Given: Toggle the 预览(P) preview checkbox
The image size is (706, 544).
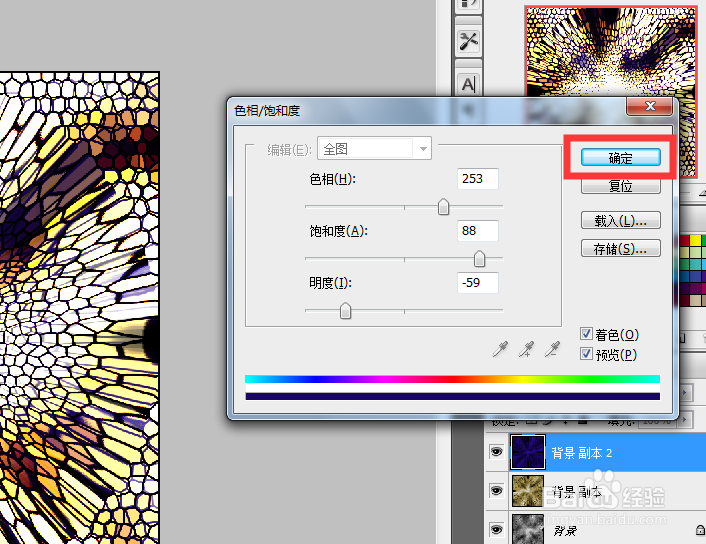Looking at the screenshot, I should tap(586, 354).
